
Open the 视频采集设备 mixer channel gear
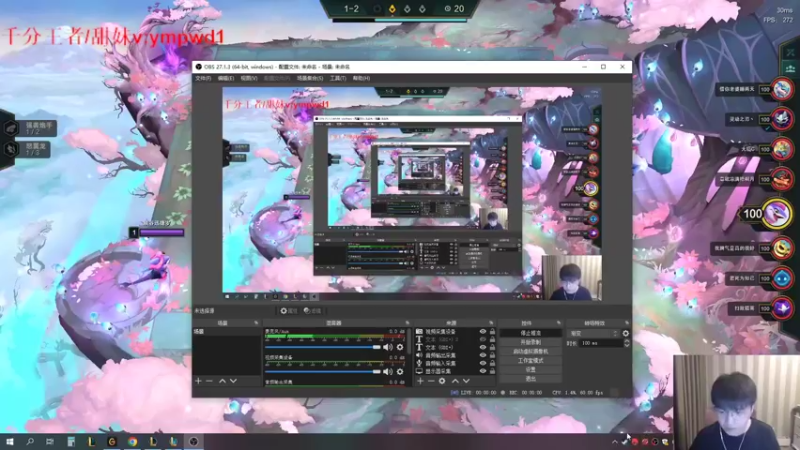(400, 372)
